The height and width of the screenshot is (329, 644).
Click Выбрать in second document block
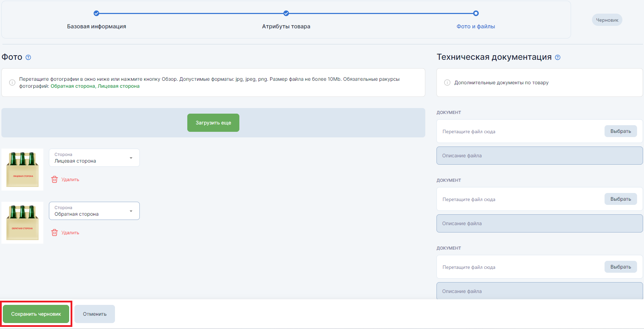click(621, 199)
